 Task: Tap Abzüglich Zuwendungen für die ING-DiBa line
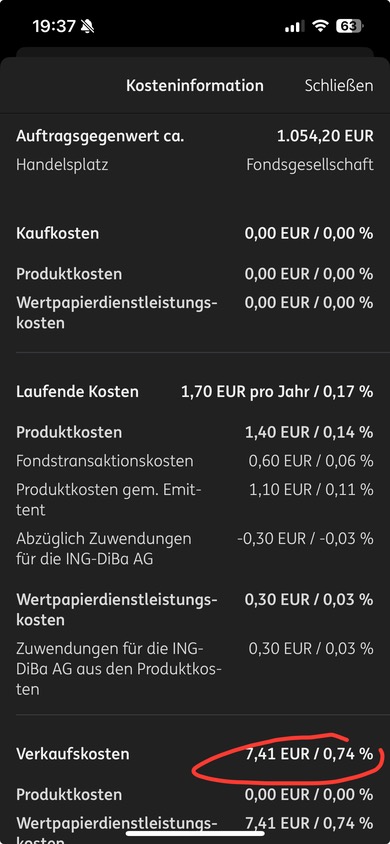point(195,548)
